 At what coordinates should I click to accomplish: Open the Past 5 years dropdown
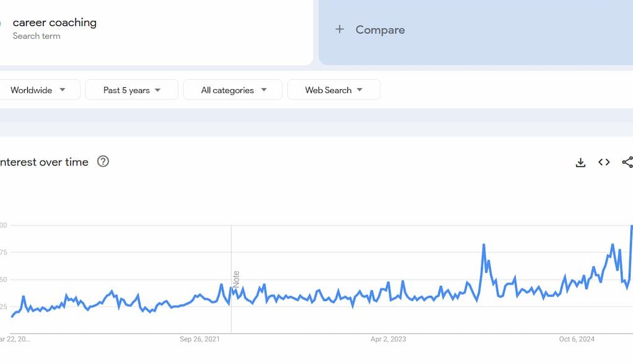pos(132,90)
